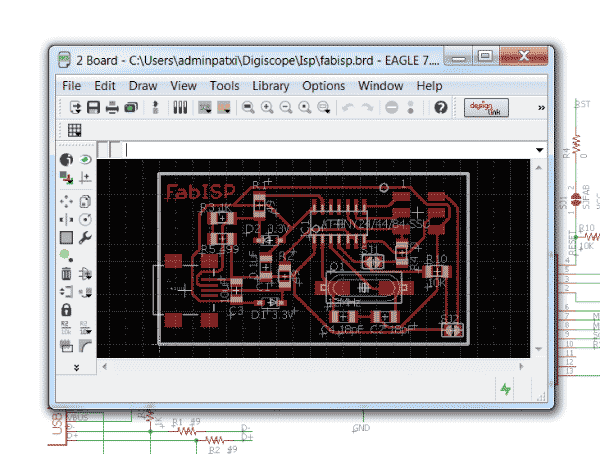The width and height of the screenshot is (600, 454).
Task: Expand the left tool palette overflow chevron
Action: 77,367
